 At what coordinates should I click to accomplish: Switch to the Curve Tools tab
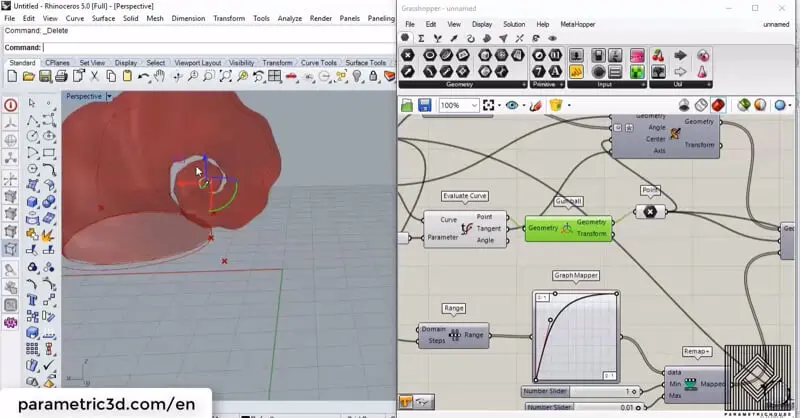point(321,62)
